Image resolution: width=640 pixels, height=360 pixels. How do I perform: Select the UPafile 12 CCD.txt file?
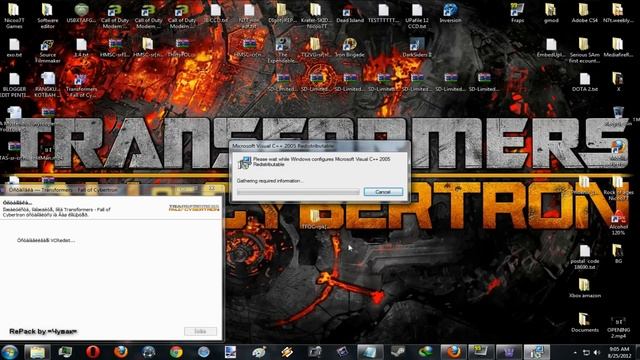click(417, 16)
